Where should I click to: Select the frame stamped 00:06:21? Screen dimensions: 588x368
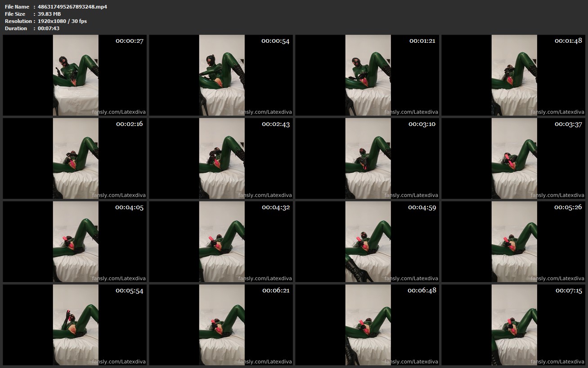click(221, 325)
